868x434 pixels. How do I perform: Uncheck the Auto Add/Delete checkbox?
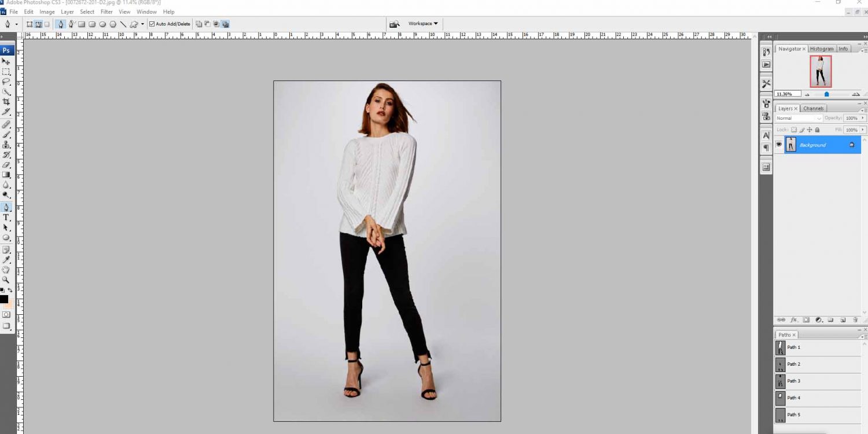152,24
